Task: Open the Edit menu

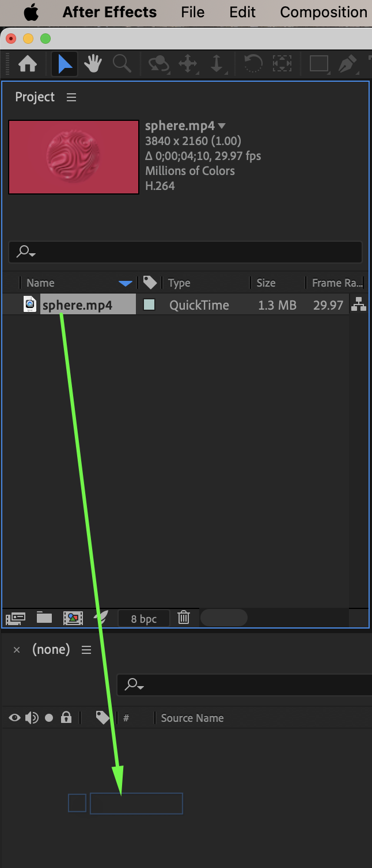Action: coord(242,12)
